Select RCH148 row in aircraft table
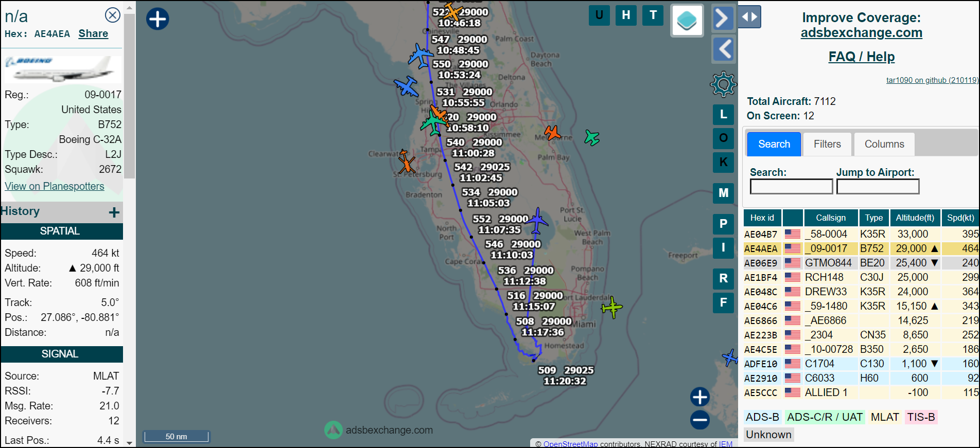This screenshot has width=980, height=448. pos(861,277)
